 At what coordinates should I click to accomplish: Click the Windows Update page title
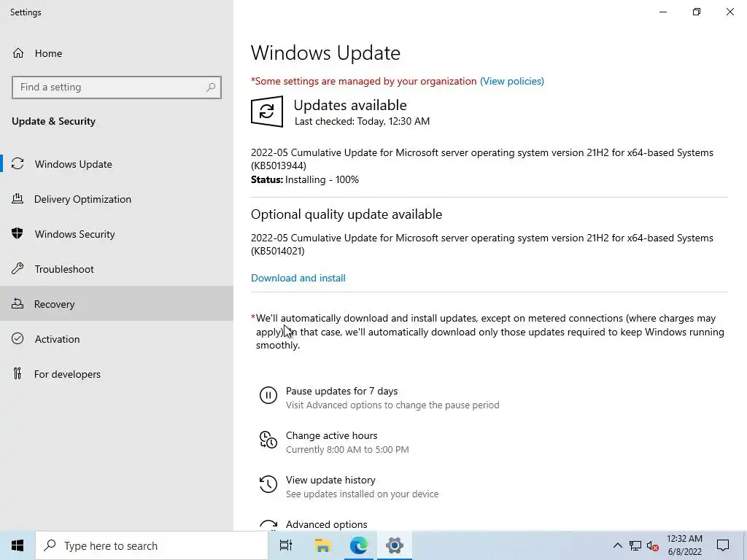[x=325, y=52]
